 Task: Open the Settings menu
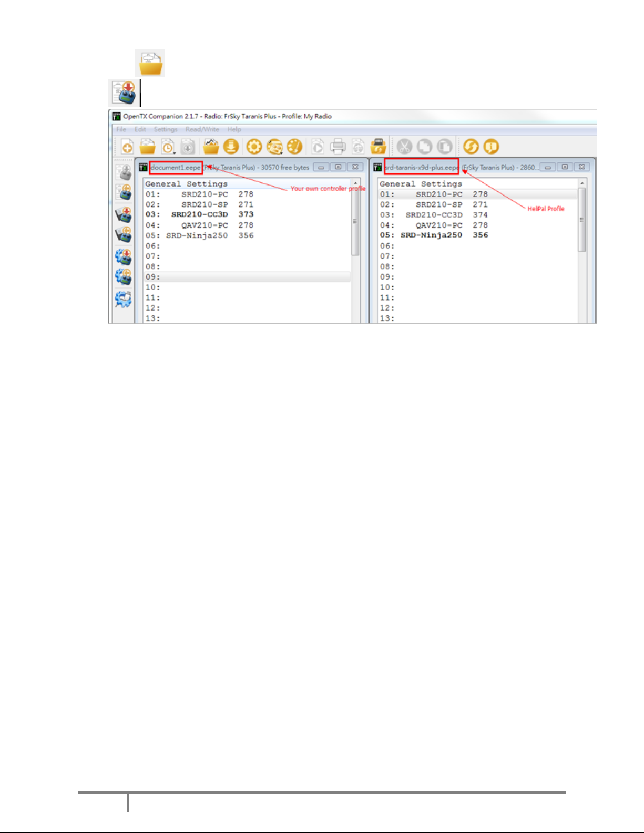[166, 129]
